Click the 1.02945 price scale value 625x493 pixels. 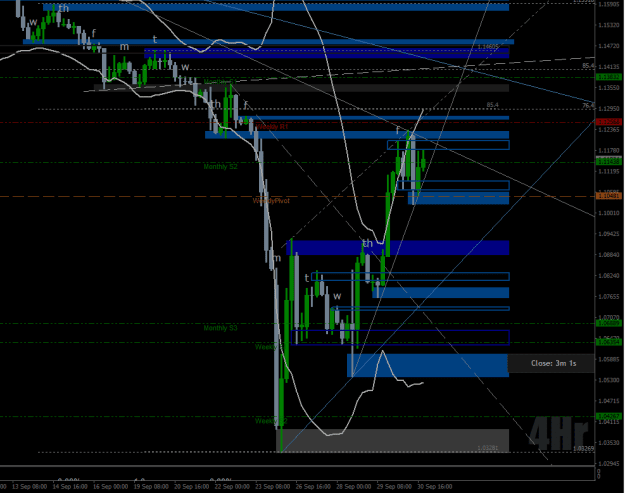click(609, 464)
